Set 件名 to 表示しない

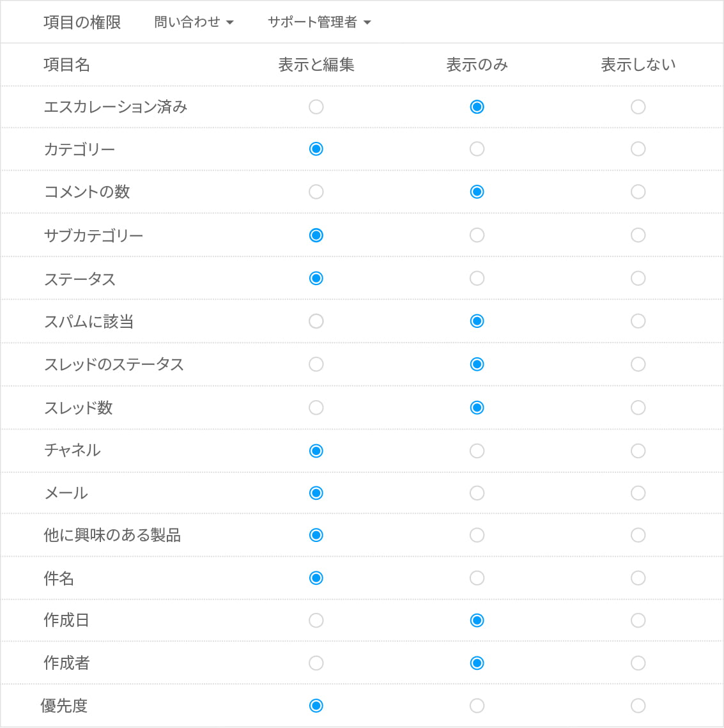pos(638,578)
